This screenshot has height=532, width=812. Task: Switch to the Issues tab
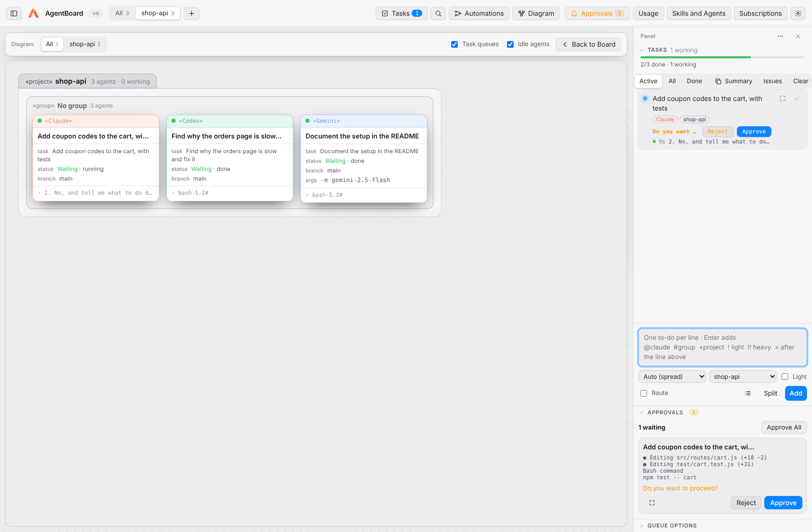tap(772, 81)
